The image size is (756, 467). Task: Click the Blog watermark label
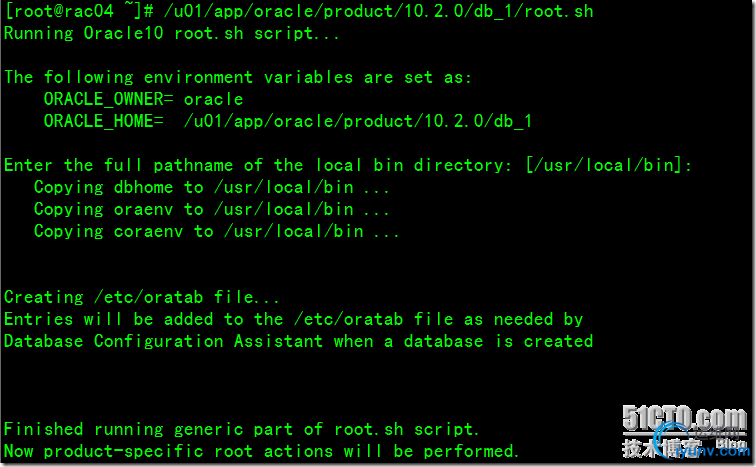click(731, 442)
